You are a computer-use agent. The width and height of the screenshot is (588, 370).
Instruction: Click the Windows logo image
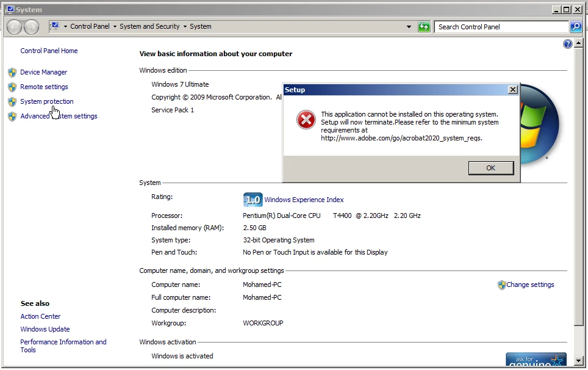[540, 124]
